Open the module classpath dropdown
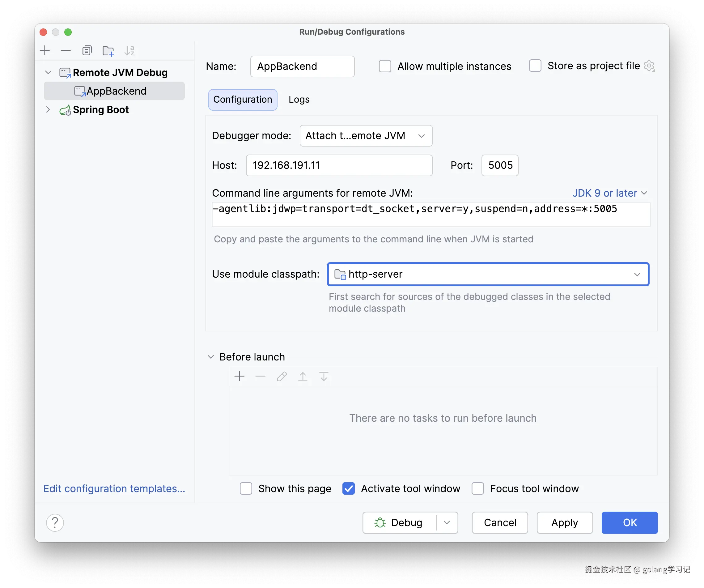This screenshot has width=704, height=588. 637,275
